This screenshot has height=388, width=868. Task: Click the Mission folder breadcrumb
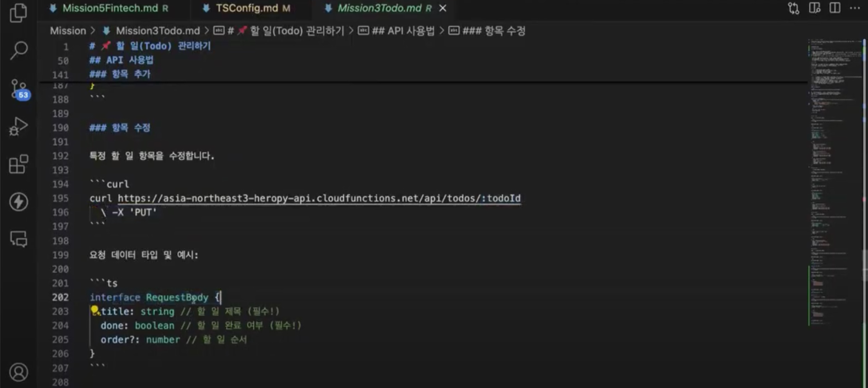tap(68, 31)
